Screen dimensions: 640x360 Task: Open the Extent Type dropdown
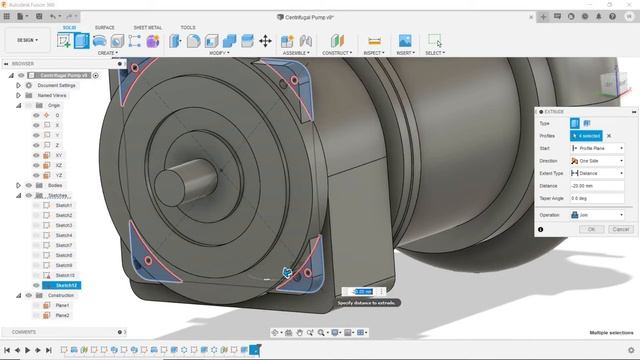tap(597, 173)
